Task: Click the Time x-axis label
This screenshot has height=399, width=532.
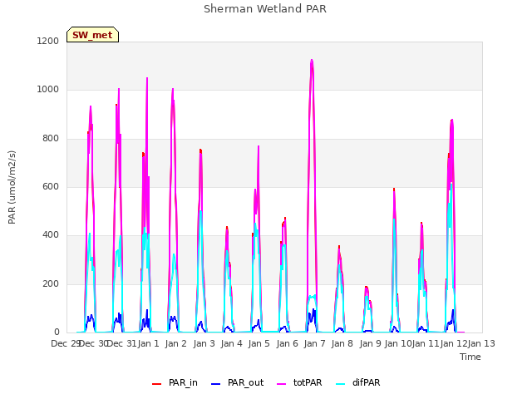Action: tap(470, 357)
